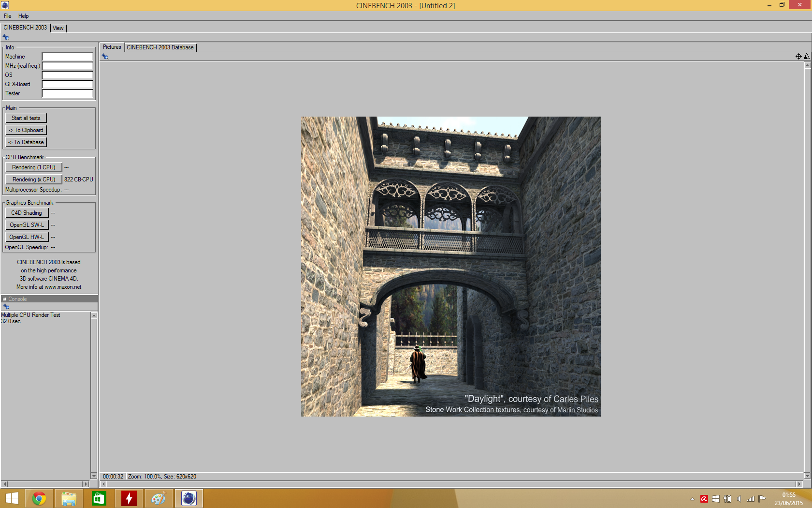Screen dimensions: 812x508
Task: Show hidden tray icons arrow
Action: coord(692,499)
